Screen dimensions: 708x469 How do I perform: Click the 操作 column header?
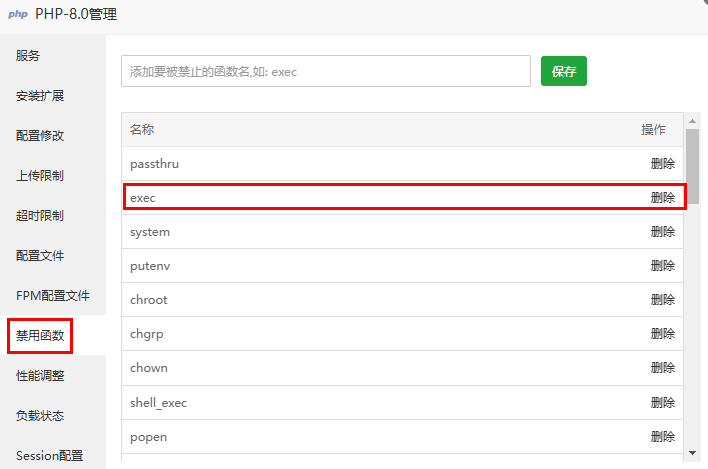[653, 130]
